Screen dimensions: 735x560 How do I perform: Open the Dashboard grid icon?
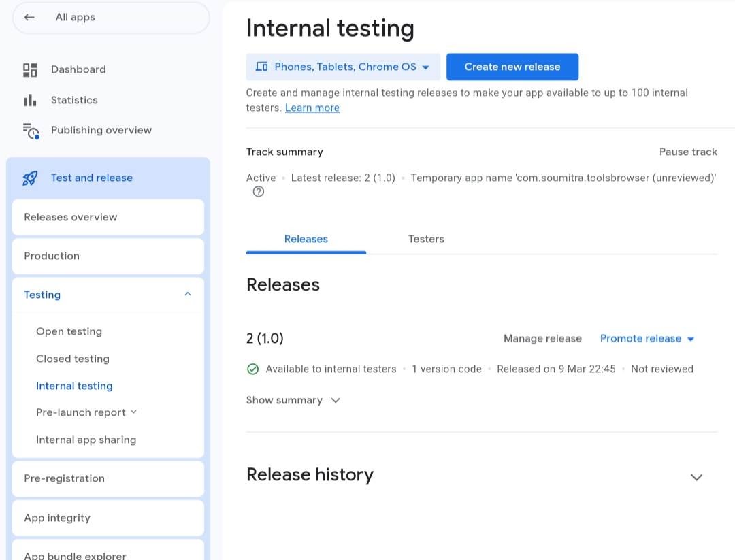coord(30,70)
